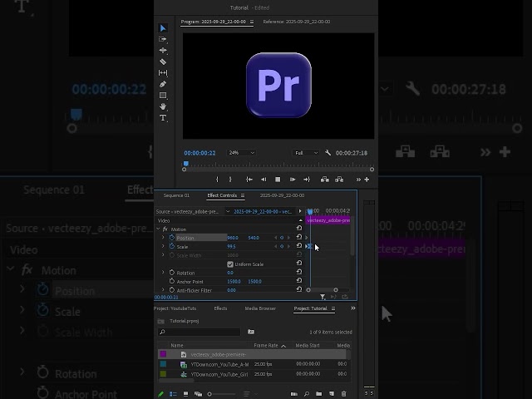
Task: Click the Program Monitor playhead marker
Action: [x=186, y=164]
